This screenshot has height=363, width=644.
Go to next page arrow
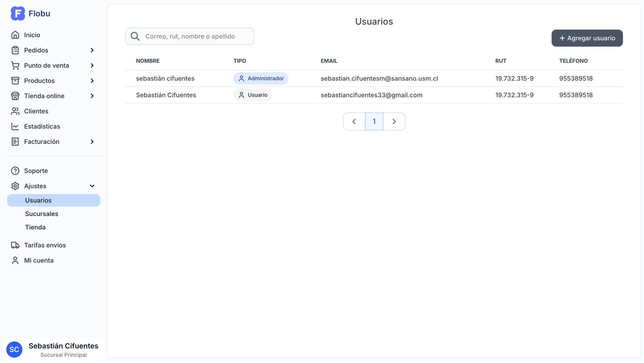tap(394, 122)
